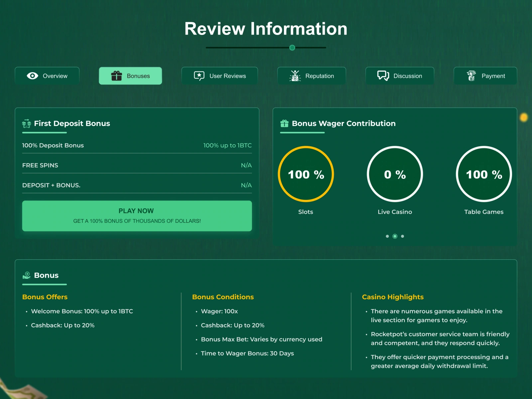Click the gift box icon in Bonuses tab
The height and width of the screenshot is (399, 532).
116,76
